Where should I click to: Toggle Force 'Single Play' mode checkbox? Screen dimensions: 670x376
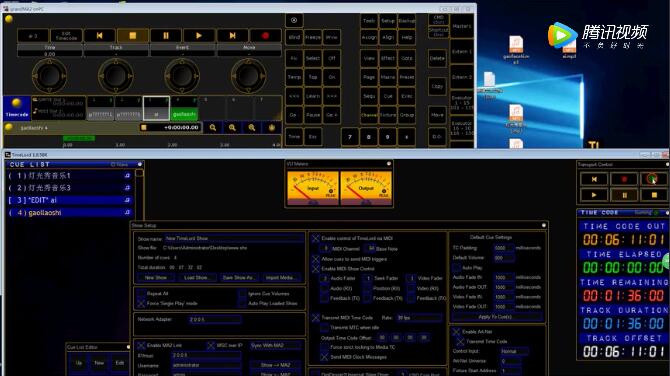pyautogui.click(x=141, y=303)
